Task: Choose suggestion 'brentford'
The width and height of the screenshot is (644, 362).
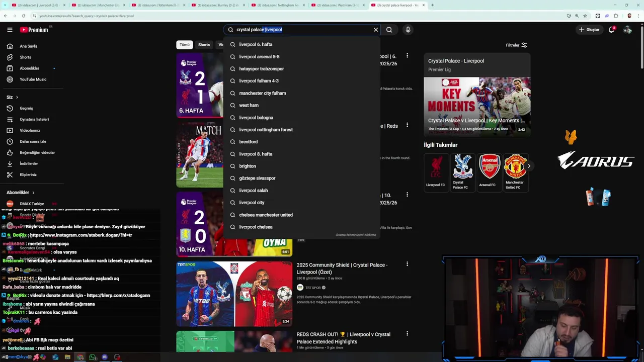Action: (301, 142)
